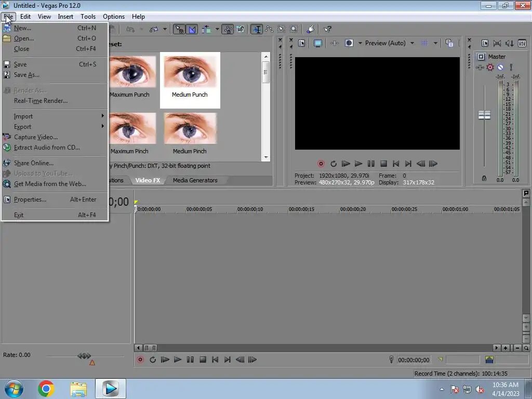Screen dimensions: 532x399
Task: Toggle the preview Overlays grid icon
Action: [x=424, y=43]
